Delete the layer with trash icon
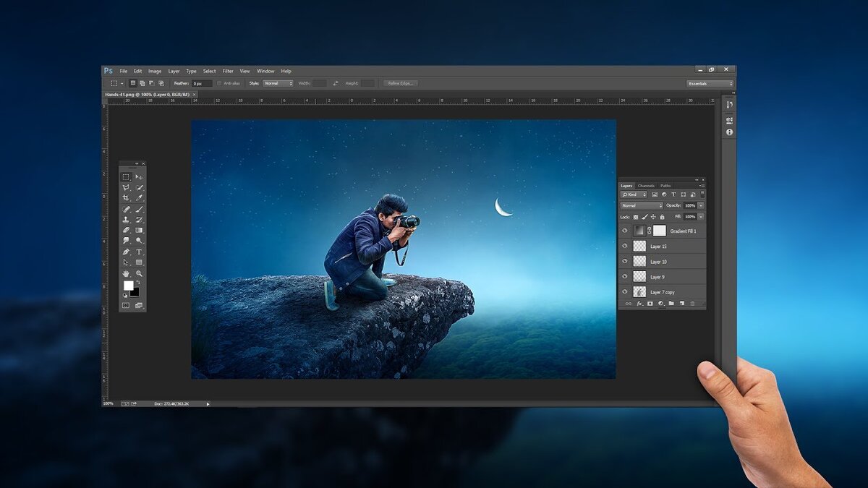Image resolution: width=868 pixels, height=488 pixels. point(692,304)
